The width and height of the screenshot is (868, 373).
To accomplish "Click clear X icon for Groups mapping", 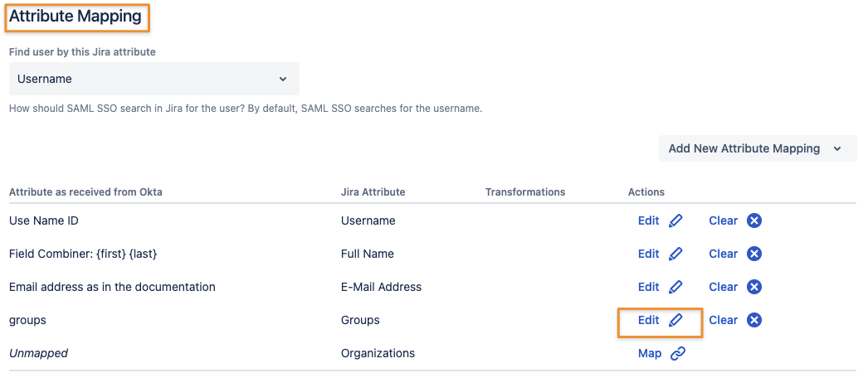I will pos(754,320).
